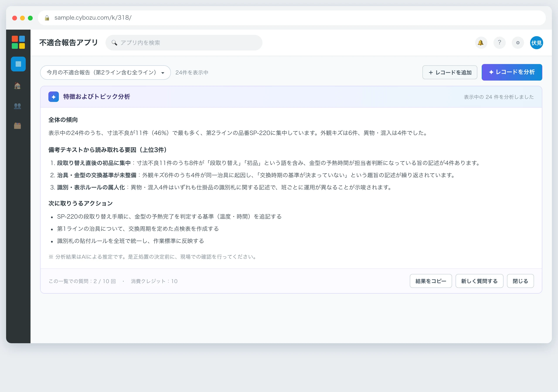Screen dimensions: 558x392
Task: Click the 全体の傾向 heading
Action: point(63,120)
